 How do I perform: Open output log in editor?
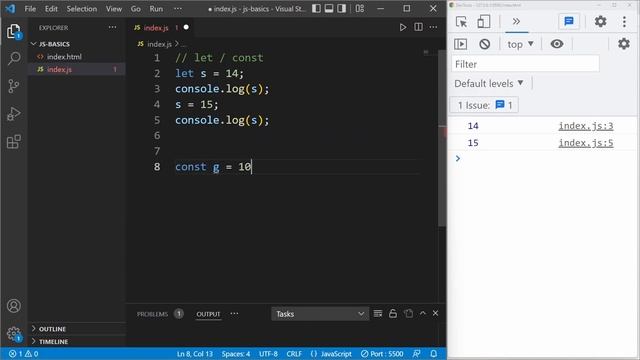coord(408,313)
